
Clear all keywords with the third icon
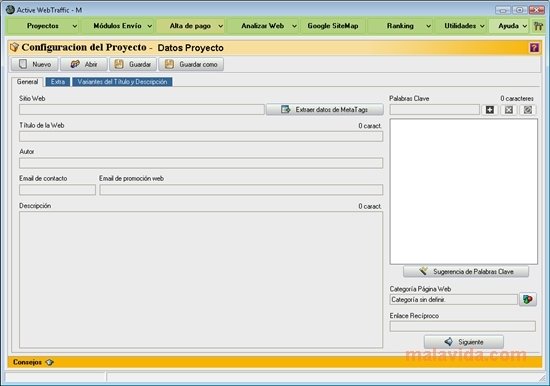coord(528,110)
